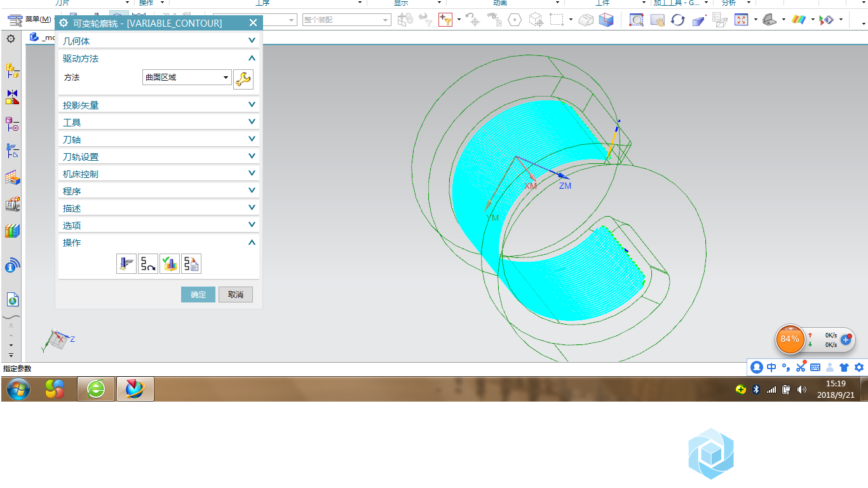Click the Verify tool path icon
The height and width of the screenshot is (488, 868).
[x=169, y=264]
